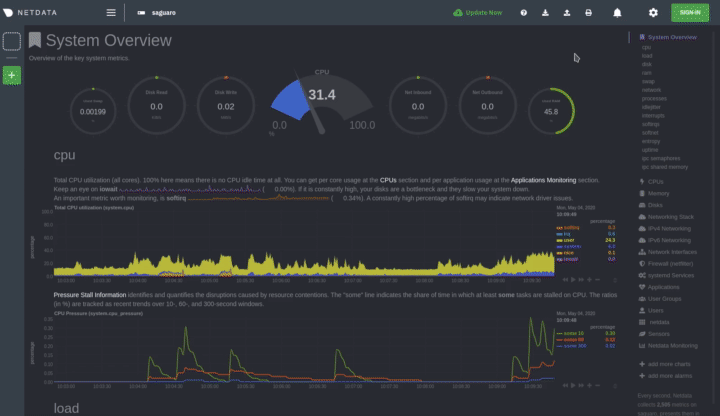Viewport: 720px width, 416px height.
Task: Jump to cpu subsection in right menu
Action: (x=646, y=47)
